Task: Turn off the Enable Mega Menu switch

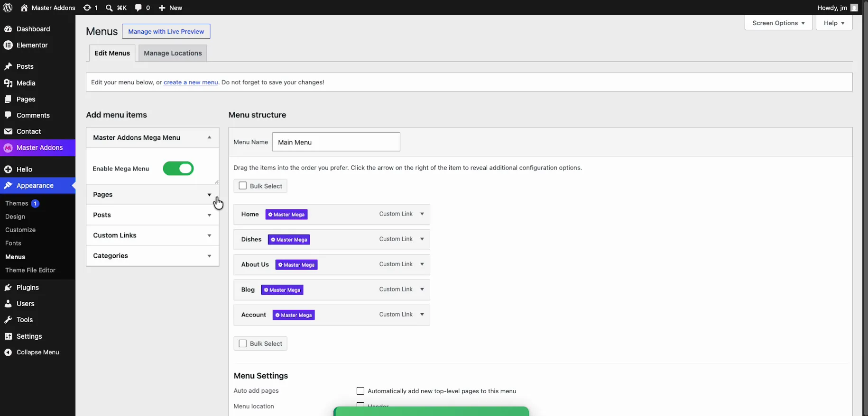Action: 178,169
